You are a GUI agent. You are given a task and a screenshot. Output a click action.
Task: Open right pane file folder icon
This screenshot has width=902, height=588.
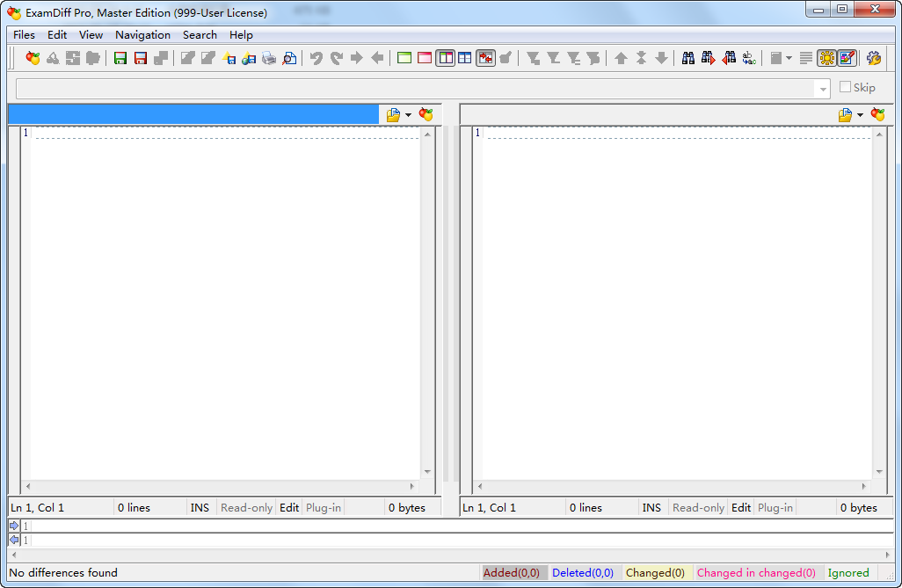pyautogui.click(x=845, y=114)
